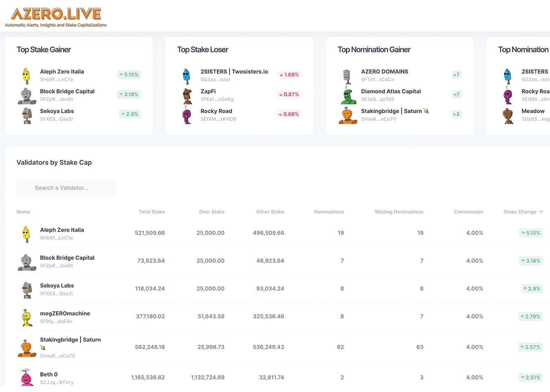This screenshot has height=392, width=550.
Task: Open Sekoya Labs name in validators table
Action: 57,286
